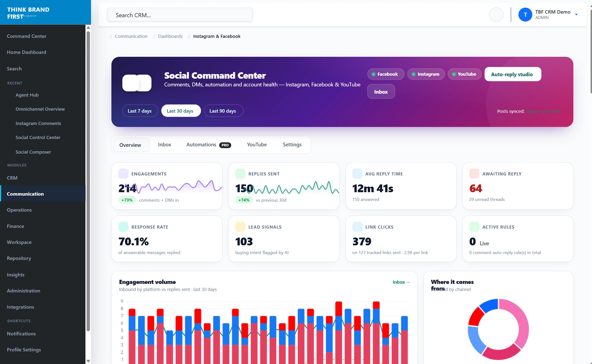This screenshot has height=364, width=592.
Task: Open Instagram Comments from recent list
Action: 38,123
